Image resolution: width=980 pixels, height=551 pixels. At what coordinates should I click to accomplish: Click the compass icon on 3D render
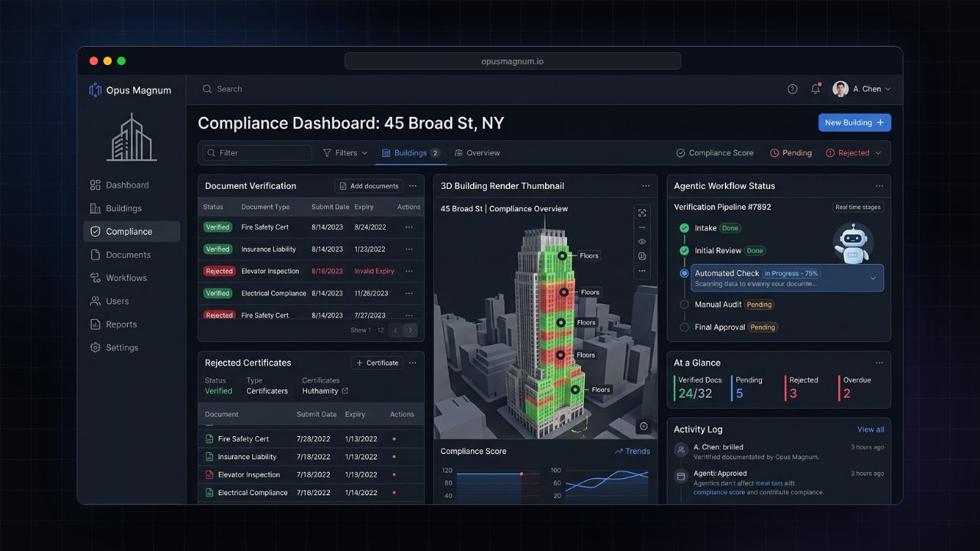coord(643,426)
